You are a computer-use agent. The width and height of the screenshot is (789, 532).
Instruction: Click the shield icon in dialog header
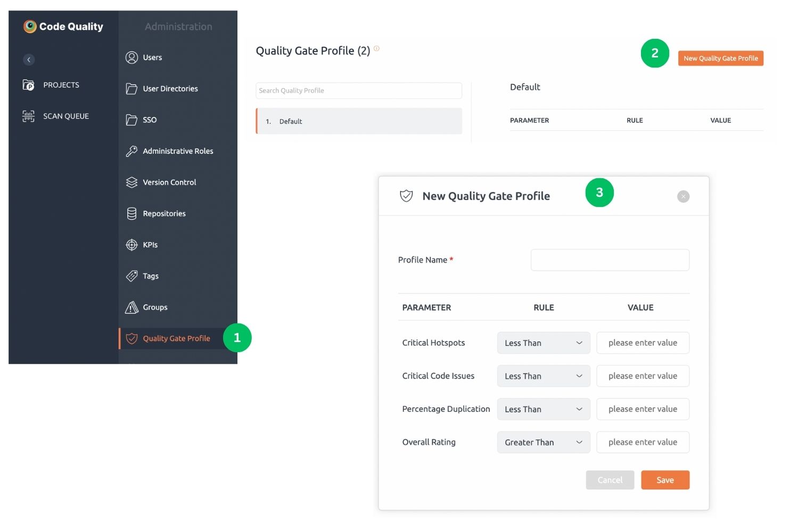point(406,196)
